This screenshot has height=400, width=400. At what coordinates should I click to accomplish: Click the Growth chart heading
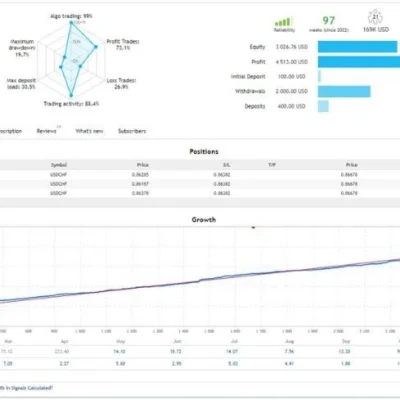pos(204,219)
